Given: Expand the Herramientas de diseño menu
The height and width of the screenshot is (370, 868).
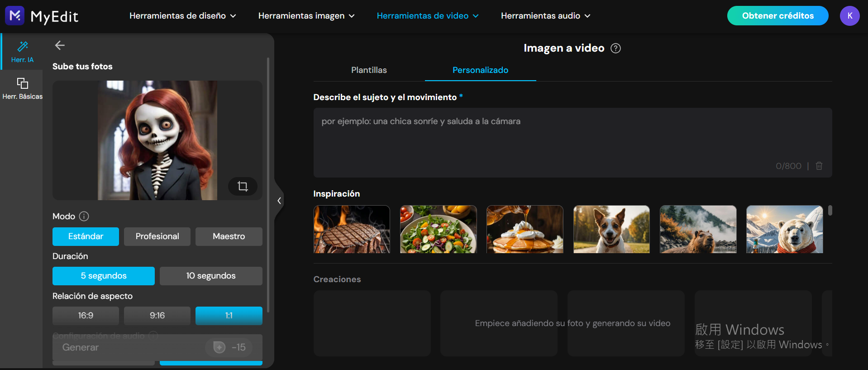Looking at the screenshot, I should (x=182, y=16).
